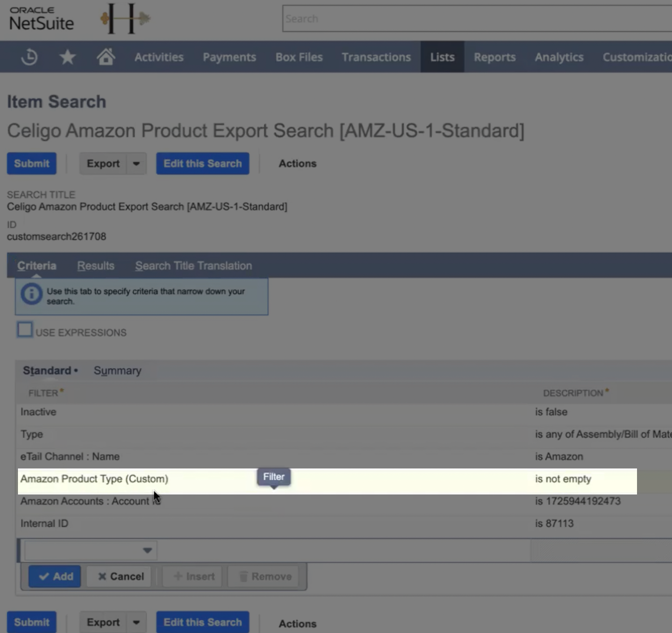Open the Payments menu

pos(229,57)
